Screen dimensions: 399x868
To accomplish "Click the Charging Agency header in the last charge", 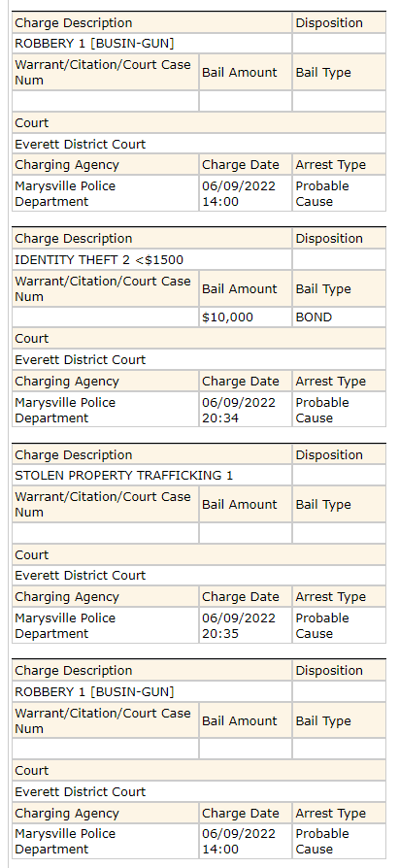I will (67, 814).
